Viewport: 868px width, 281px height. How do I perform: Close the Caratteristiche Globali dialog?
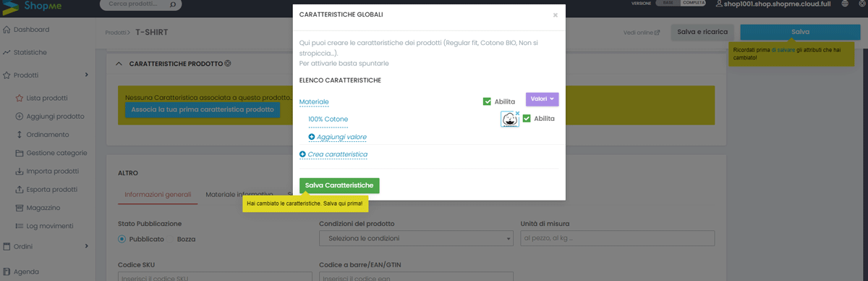click(556, 14)
